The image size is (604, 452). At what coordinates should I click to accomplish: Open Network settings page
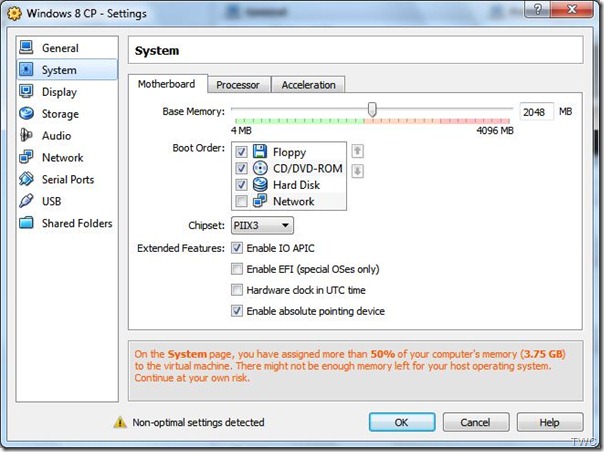coord(67,158)
